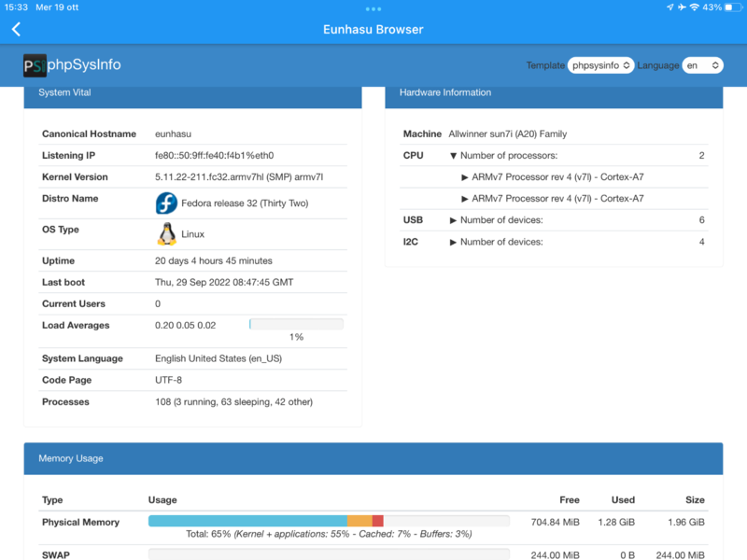Tap the Wi-Fi status icon
The width and height of the screenshot is (747, 560).
click(694, 7)
